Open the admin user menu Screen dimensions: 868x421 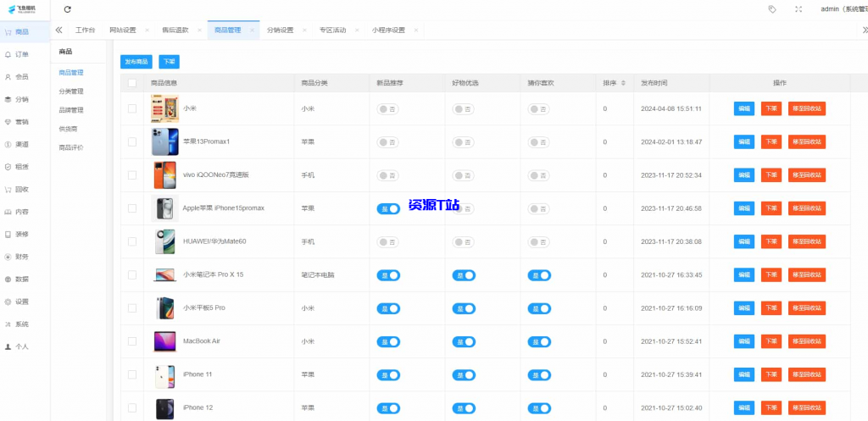click(843, 9)
